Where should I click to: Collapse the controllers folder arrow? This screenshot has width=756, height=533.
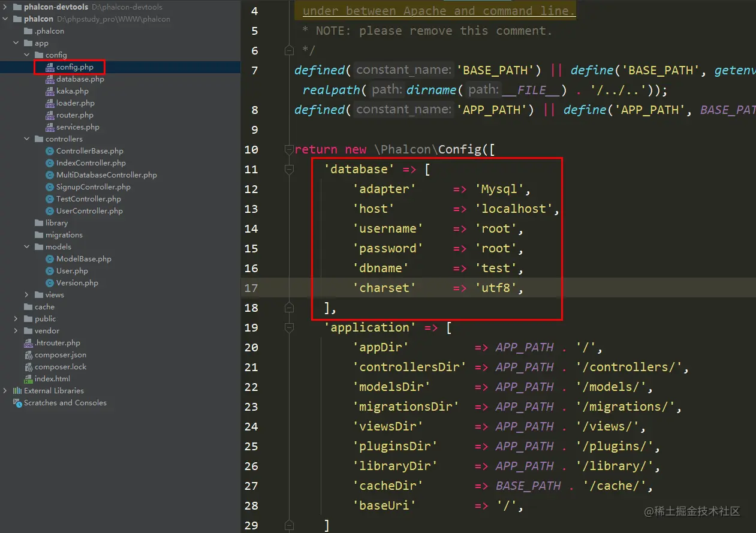click(27, 139)
